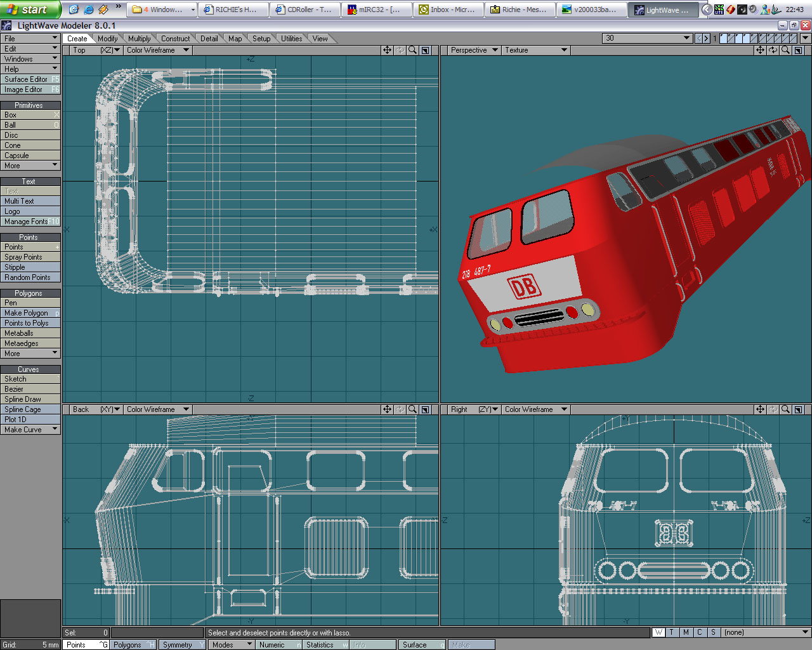Image resolution: width=812 pixels, height=650 pixels.
Task: Expand More under Polygons
Action: pyautogui.click(x=30, y=353)
